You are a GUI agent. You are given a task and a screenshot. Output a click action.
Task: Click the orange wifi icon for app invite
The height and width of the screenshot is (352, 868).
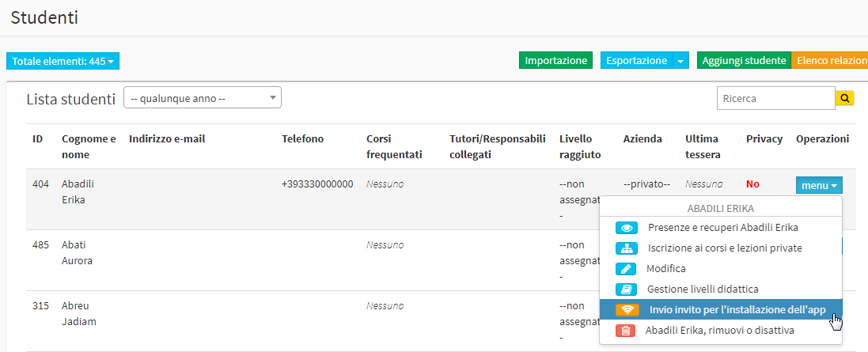point(627,310)
